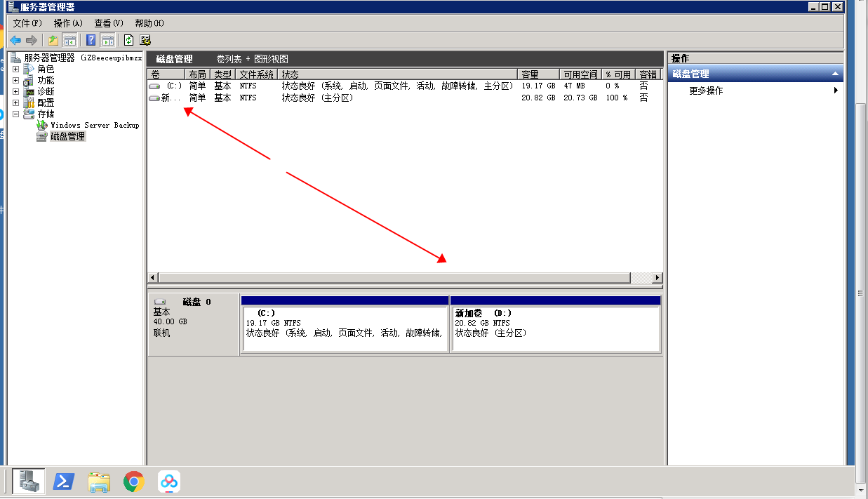Viewport: 868px width, 499px height.
Task: Toggle Show/Hide Console Tree toolbar button
Action: point(69,40)
